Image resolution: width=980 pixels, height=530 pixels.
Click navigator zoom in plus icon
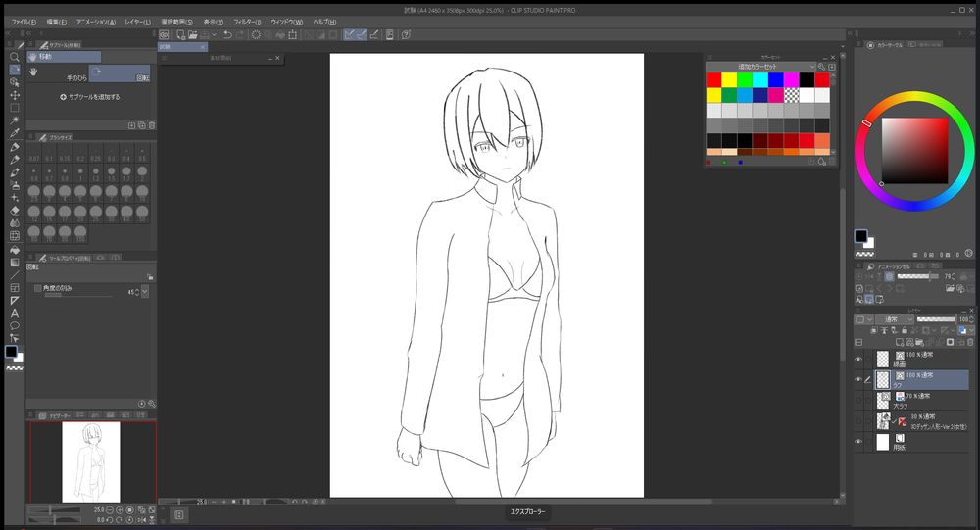[x=120, y=510]
